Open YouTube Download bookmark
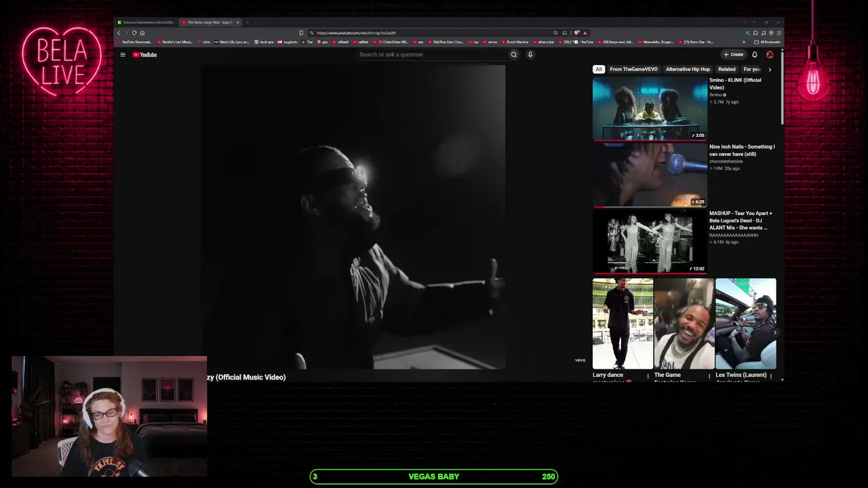 point(136,42)
